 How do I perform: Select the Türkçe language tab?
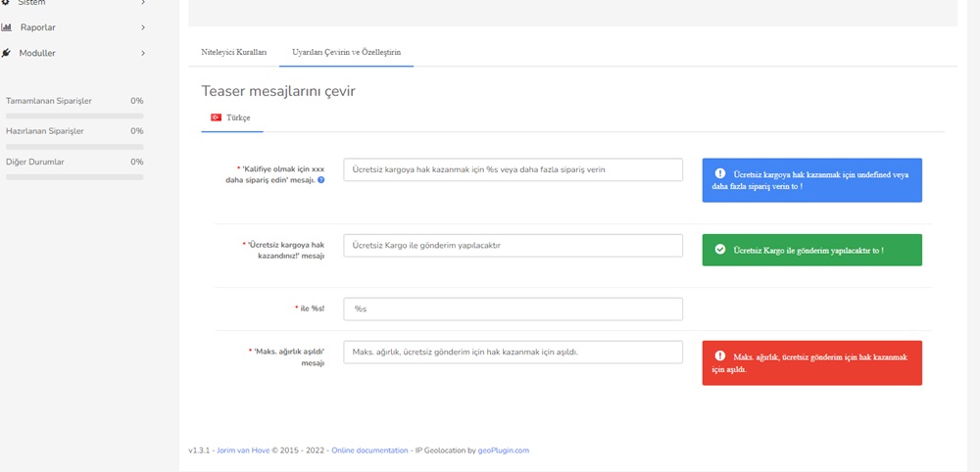(x=232, y=118)
